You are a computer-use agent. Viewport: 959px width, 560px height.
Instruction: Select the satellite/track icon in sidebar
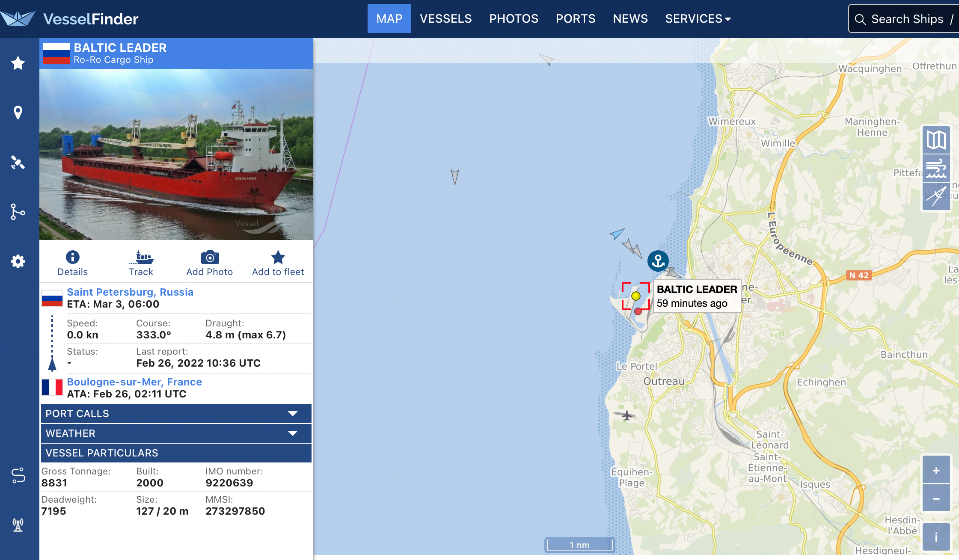point(18,163)
